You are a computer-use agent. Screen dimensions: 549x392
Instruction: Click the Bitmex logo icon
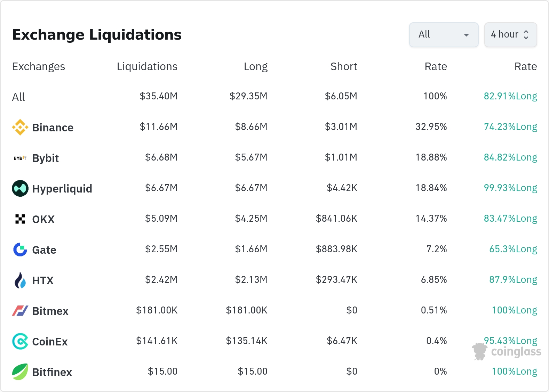(x=20, y=311)
